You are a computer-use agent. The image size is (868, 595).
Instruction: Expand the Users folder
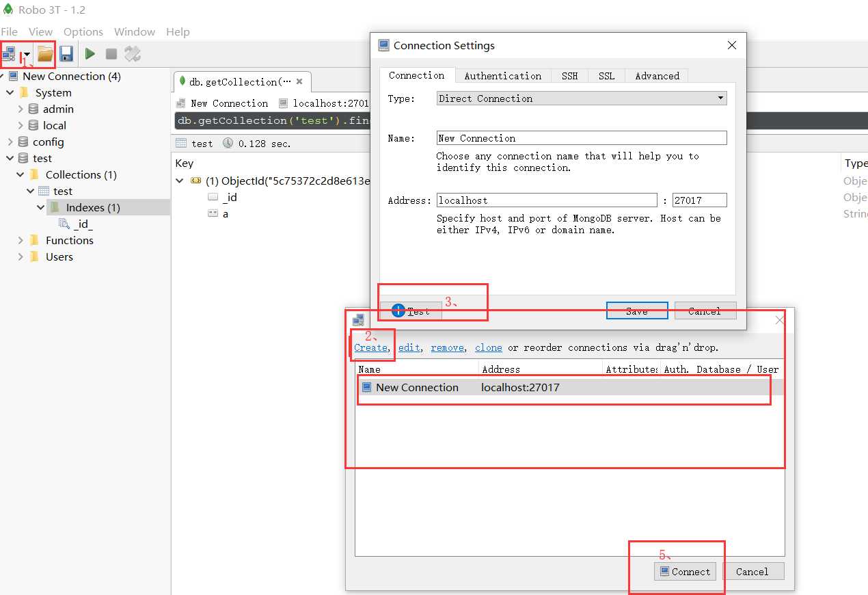(x=21, y=256)
